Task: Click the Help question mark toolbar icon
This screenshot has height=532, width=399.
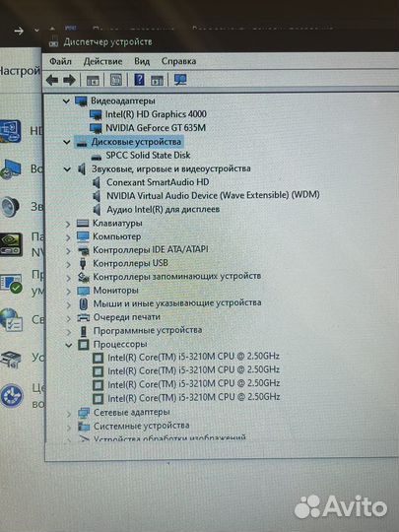Action: [139, 80]
